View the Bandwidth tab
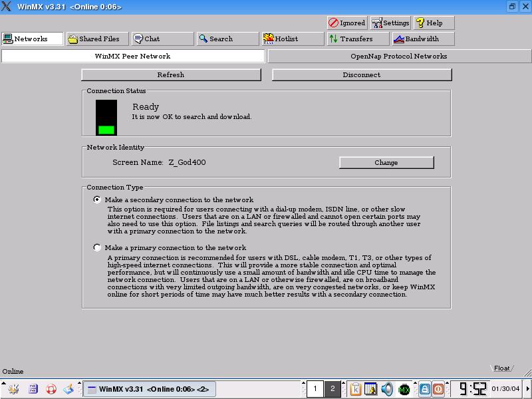 coord(423,39)
